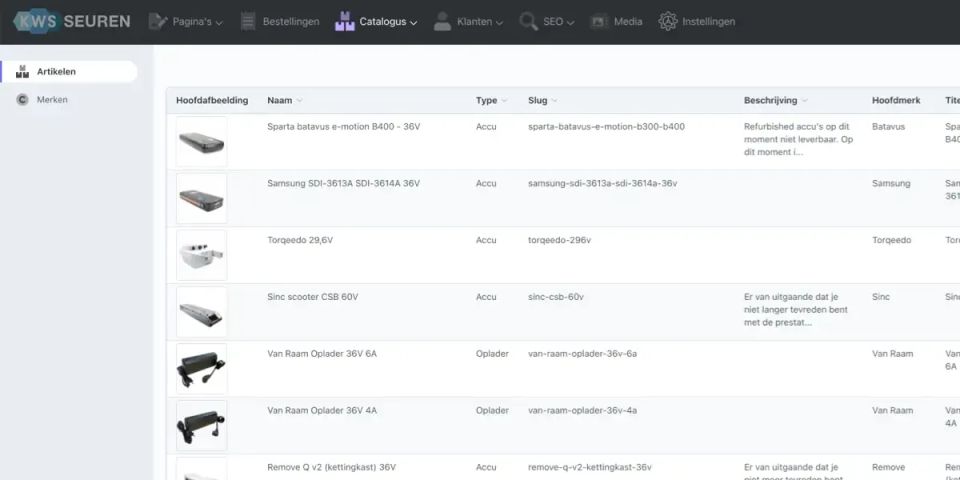The height and width of the screenshot is (480, 960).
Task: Click the Hoofdafbeelding column header
Action: pyautogui.click(x=212, y=100)
